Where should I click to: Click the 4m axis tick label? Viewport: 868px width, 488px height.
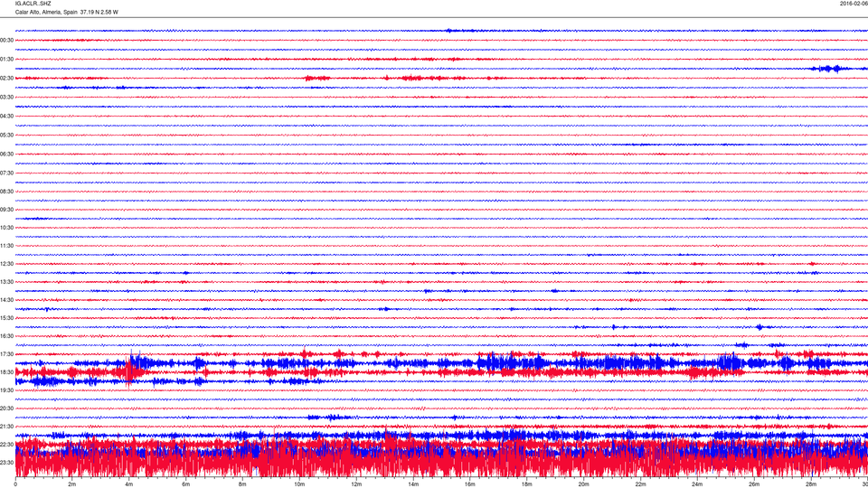(129, 484)
